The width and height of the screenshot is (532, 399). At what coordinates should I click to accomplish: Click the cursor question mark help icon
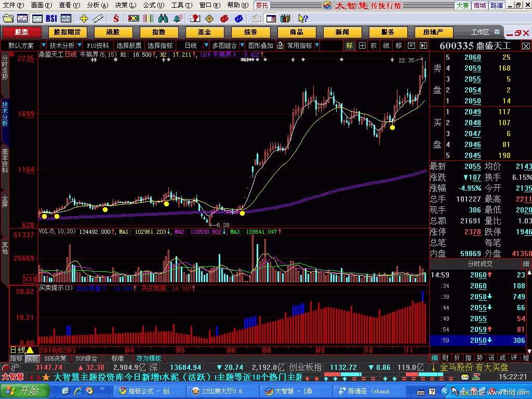pos(303,18)
